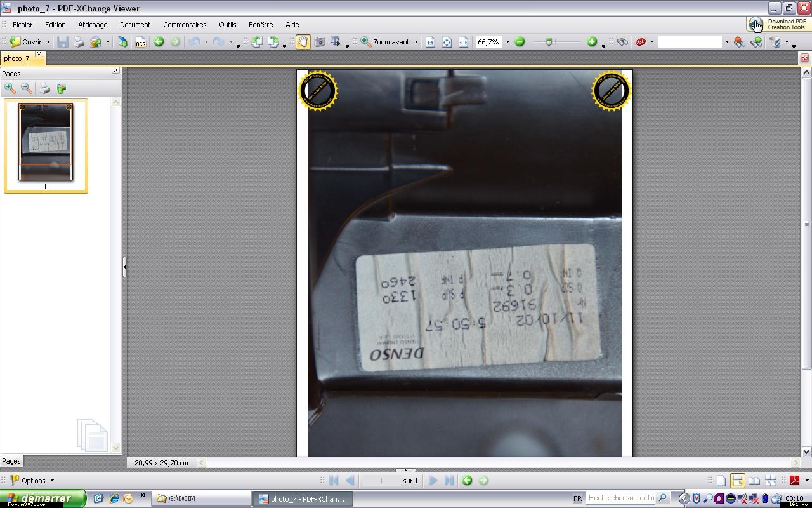Open the Ouvrir dropdown arrow
This screenshot has width=812, height=508.
pos(48,42)
